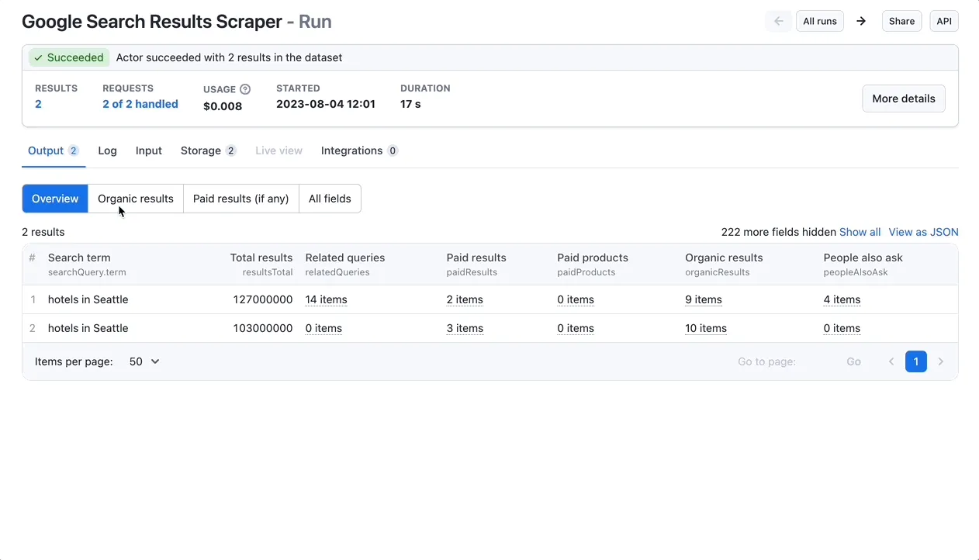Select the All fields view
This screenshot has width=979, height=560.
pyautogui.click(x=330, y=199)
